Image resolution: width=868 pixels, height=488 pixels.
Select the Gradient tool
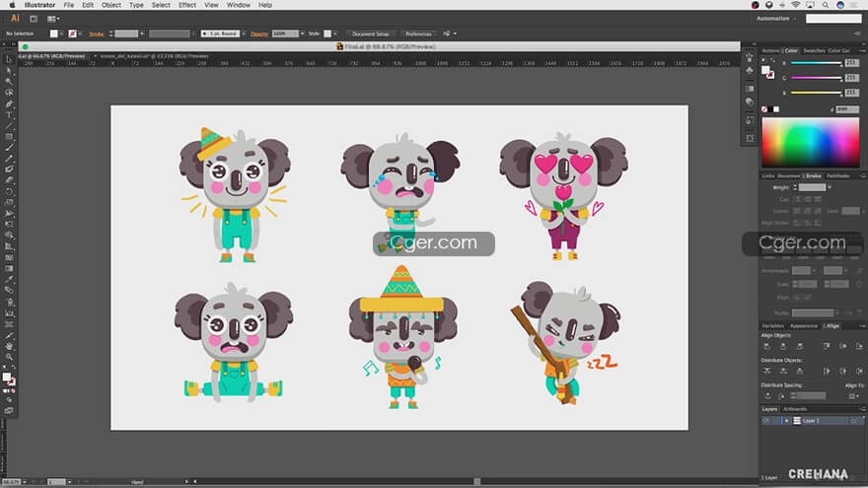click(x=9, y=268)
